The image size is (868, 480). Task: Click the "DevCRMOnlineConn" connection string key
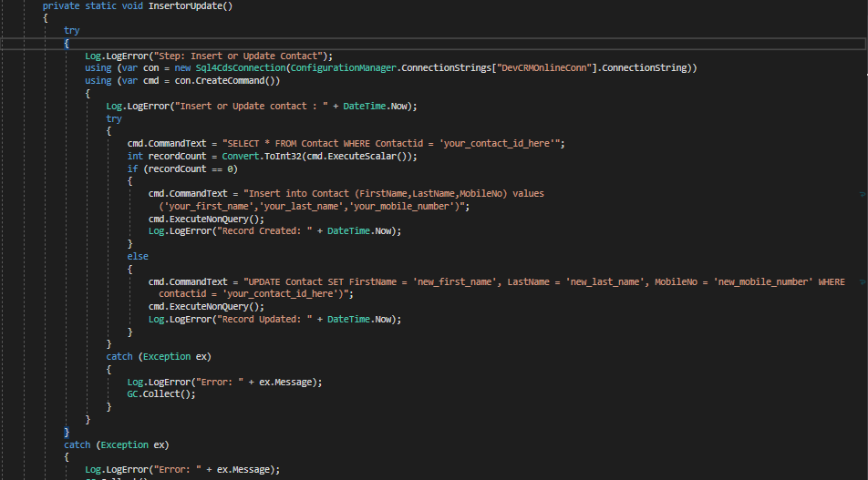pos(543,68)
